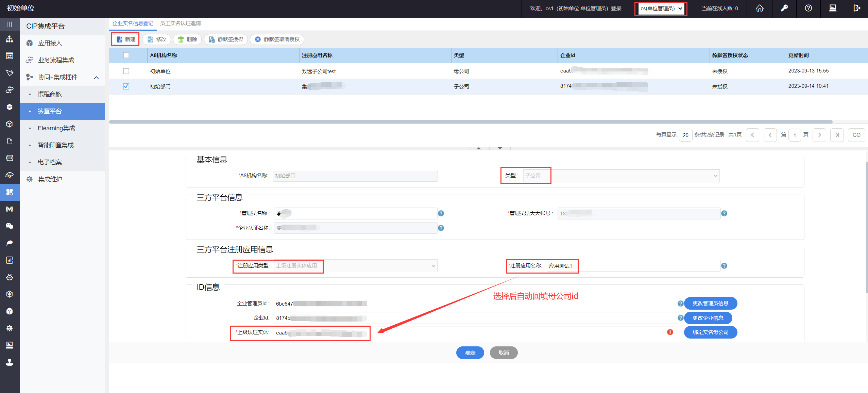Click the logout exit icon
The height and width of the screenshot is (393, 868).
point(857,8)
